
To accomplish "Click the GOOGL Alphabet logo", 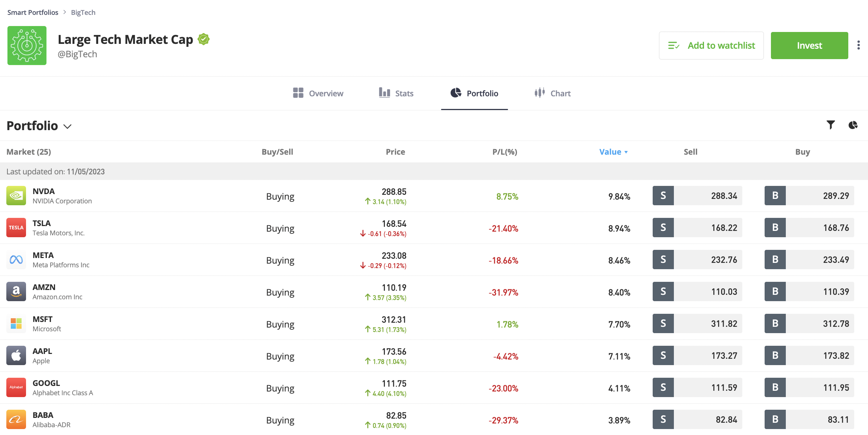I will point(16,387).
